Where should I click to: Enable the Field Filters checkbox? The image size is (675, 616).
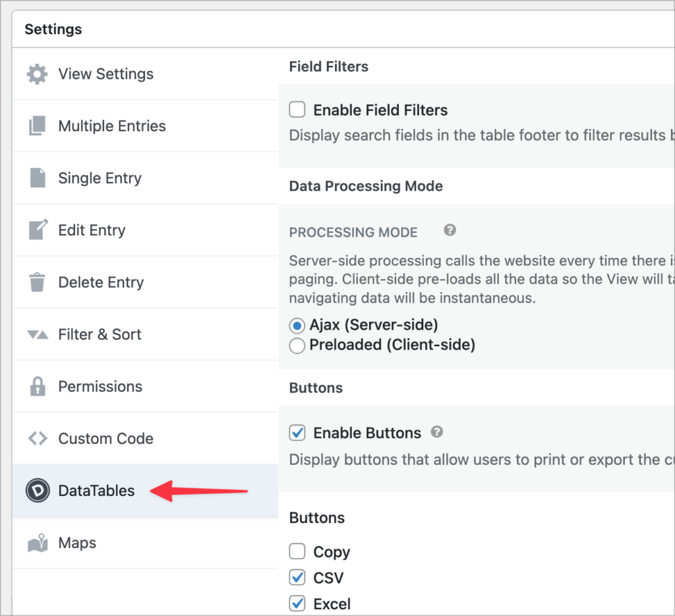coord(297,109)
